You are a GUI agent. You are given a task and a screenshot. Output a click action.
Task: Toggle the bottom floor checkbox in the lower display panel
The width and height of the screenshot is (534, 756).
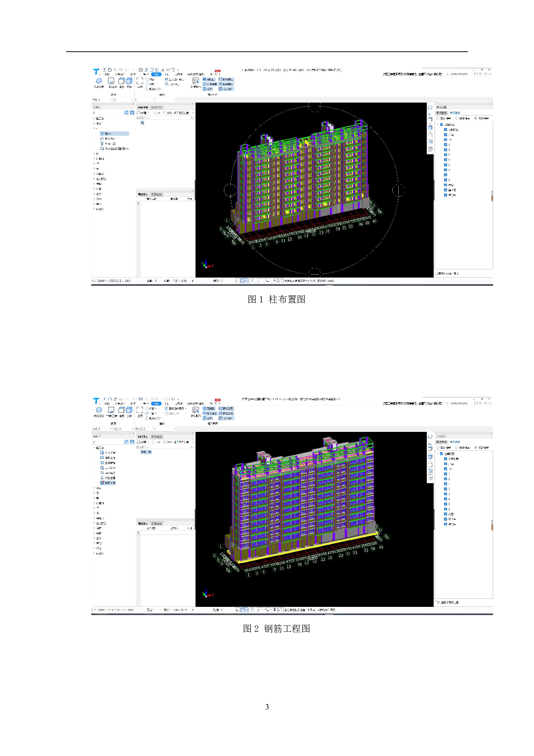click(x=446, y=524)
